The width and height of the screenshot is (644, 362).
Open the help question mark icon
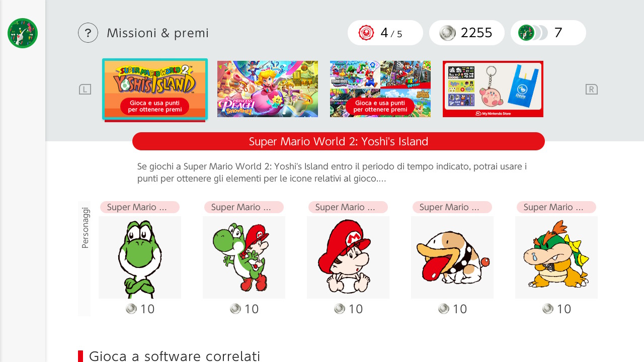[x=88, y=33]
